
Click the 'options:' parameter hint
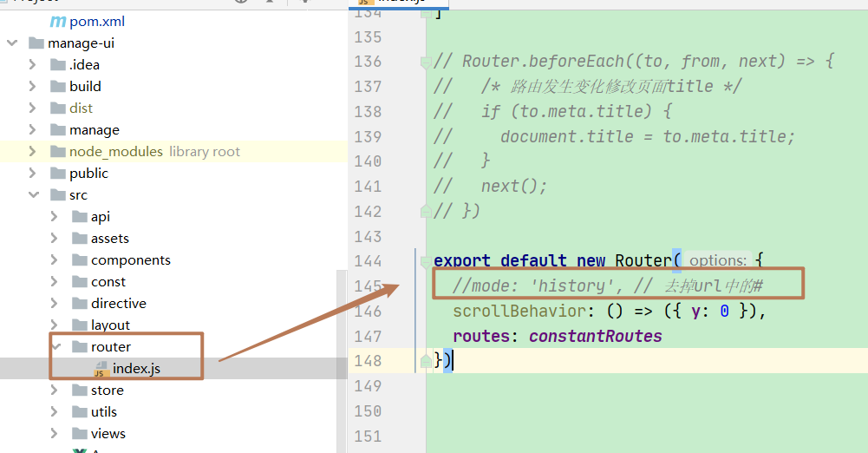718,260
